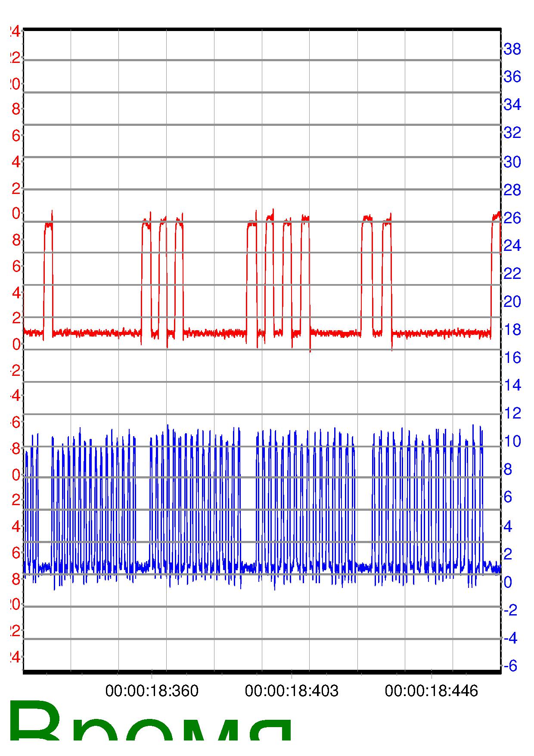Pick the blue right-axis value 28
Screen dimensions: 534x756
tap(512, 190)
